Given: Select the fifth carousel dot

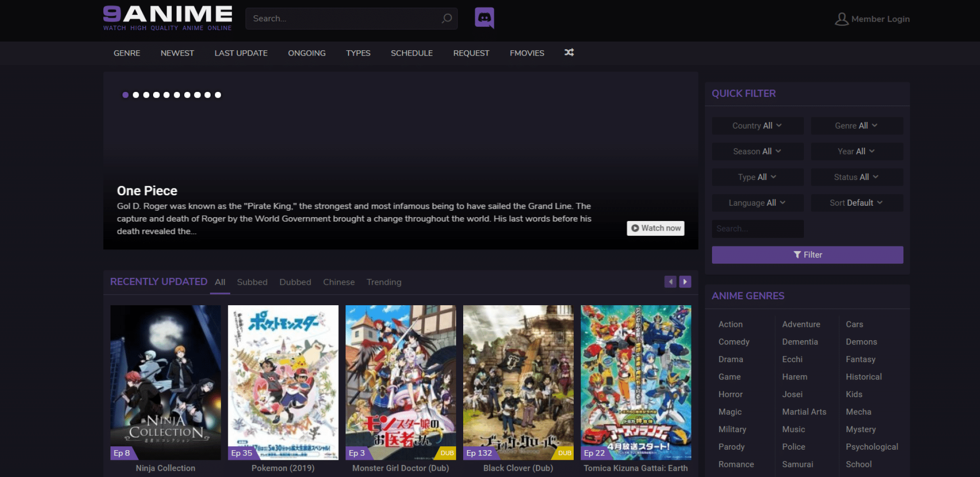Looking at the screenshot, I should [x=167, y=95].
